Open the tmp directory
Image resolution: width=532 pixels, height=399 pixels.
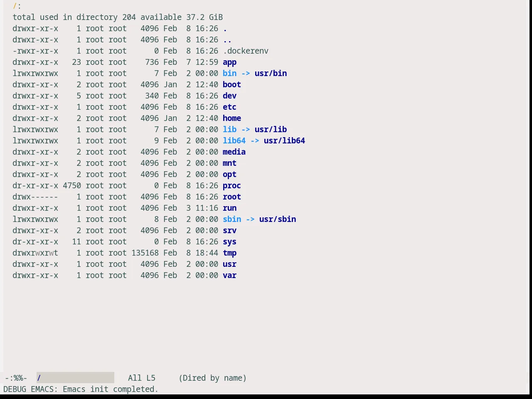pos(229,253)
